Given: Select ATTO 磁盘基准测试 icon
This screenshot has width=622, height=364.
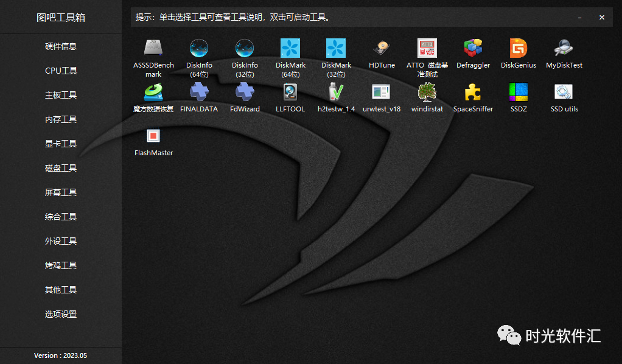Looking at the screenshot, I should point(427,48).
